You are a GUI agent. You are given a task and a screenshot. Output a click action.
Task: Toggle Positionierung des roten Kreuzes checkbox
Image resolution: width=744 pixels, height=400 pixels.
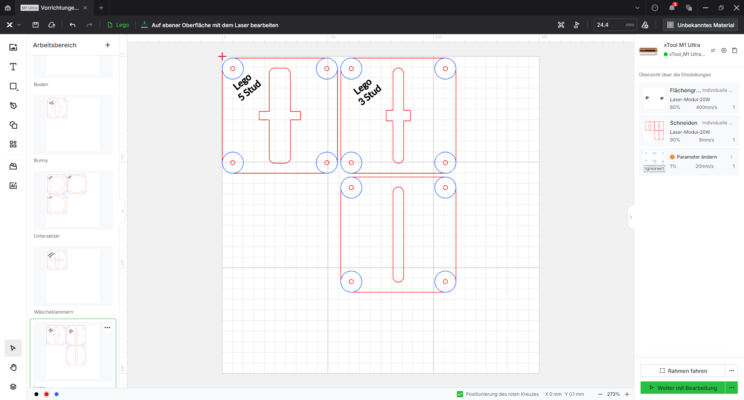459,394
